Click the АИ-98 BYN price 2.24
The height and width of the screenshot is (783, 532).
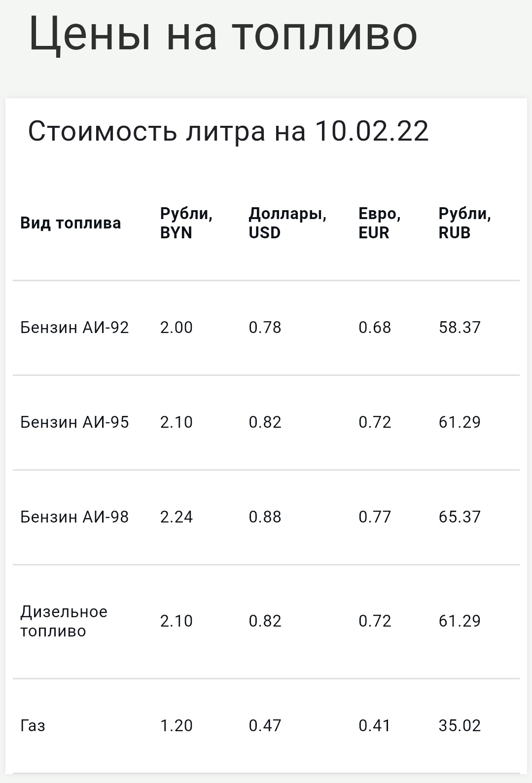pyautogui.click(x=177, y=517)
